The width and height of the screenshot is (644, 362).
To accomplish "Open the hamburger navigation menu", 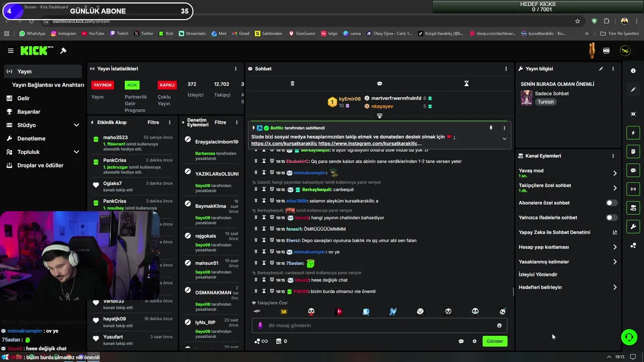I will [11, 51].
